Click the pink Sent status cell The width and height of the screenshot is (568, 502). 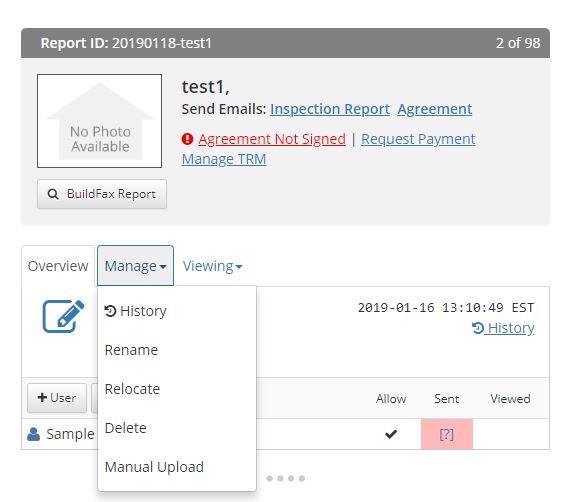click(x=447, y=434)
